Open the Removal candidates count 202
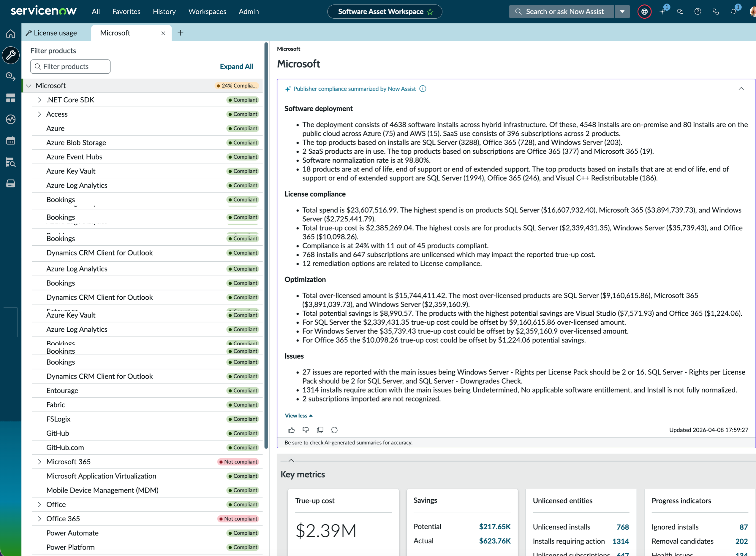The image size is (756, 556). (741, 541)
